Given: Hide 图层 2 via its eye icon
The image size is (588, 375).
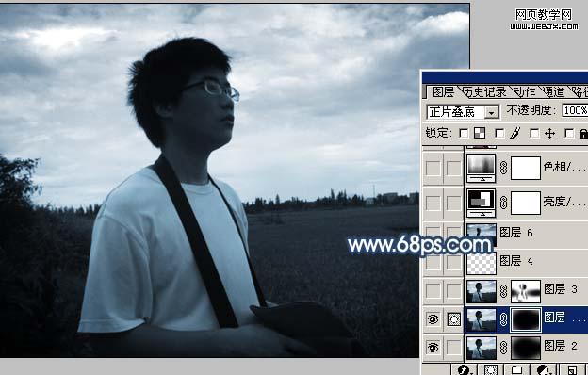Looking at the screenshot, I should [433, 348].
